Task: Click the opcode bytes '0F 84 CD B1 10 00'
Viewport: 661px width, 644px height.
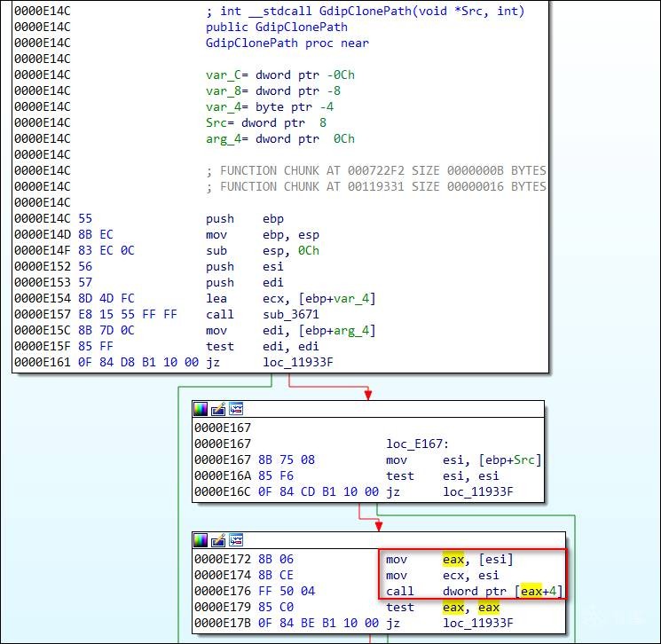Action: point(319,491)
